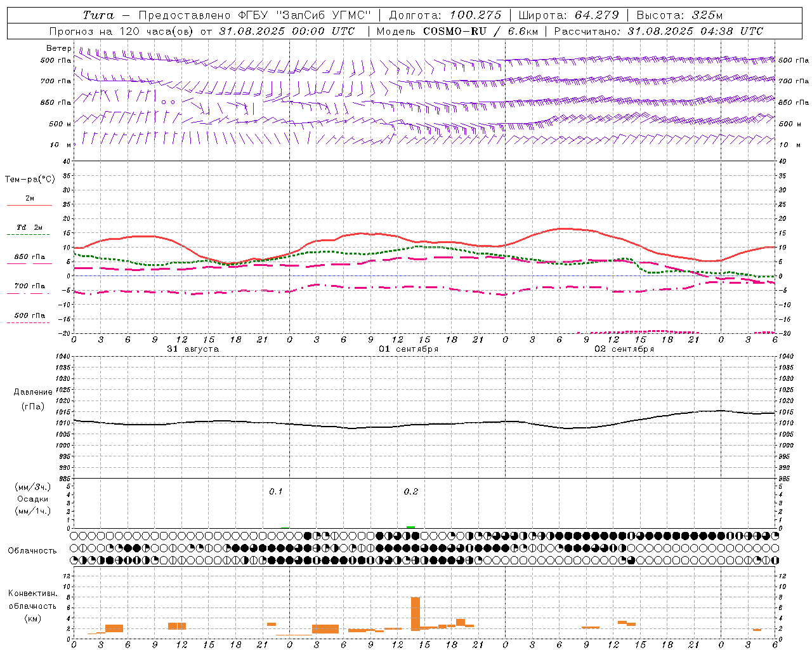Click the "Тем-ра(°C)" temperature panel label
The width and height of the screenshot is (812, 650).
click(30, 180)
